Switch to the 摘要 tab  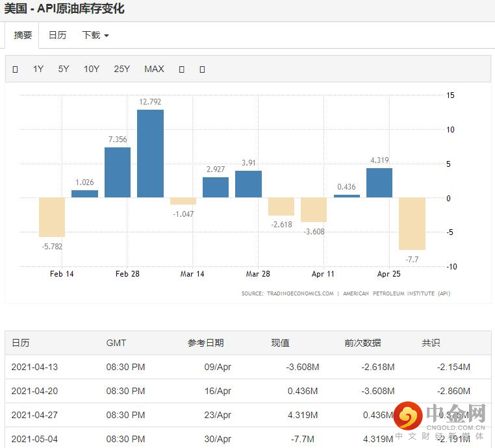(x=23, y=35)
